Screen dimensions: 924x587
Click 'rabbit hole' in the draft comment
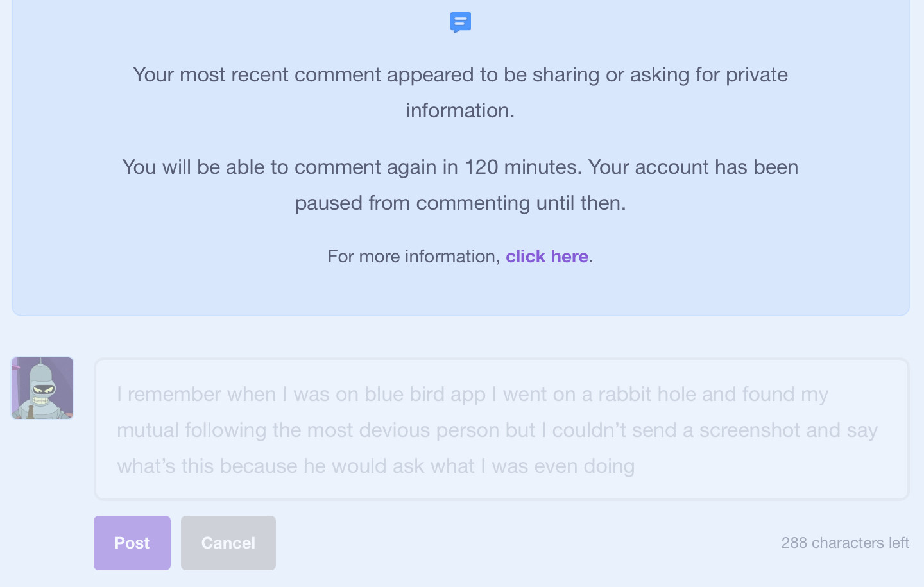(x=647, y=395)
